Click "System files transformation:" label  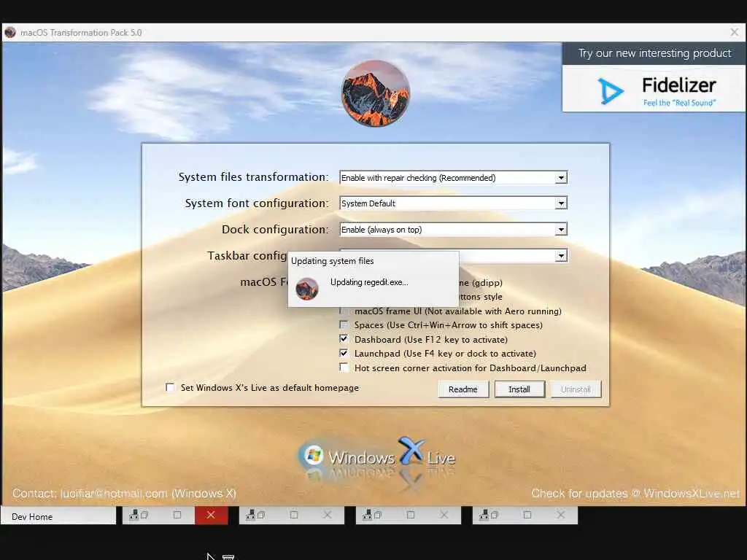253,177
